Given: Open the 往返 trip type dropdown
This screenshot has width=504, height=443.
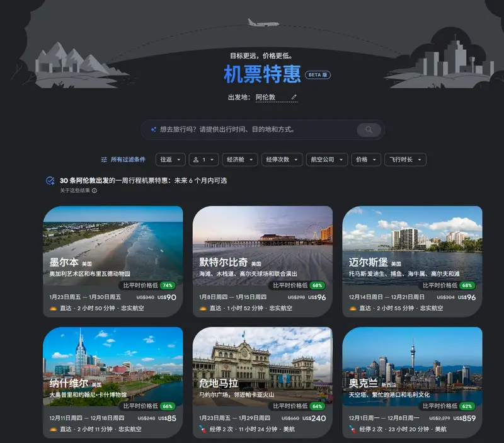Looking at the screenshot, I should [170, 160].
